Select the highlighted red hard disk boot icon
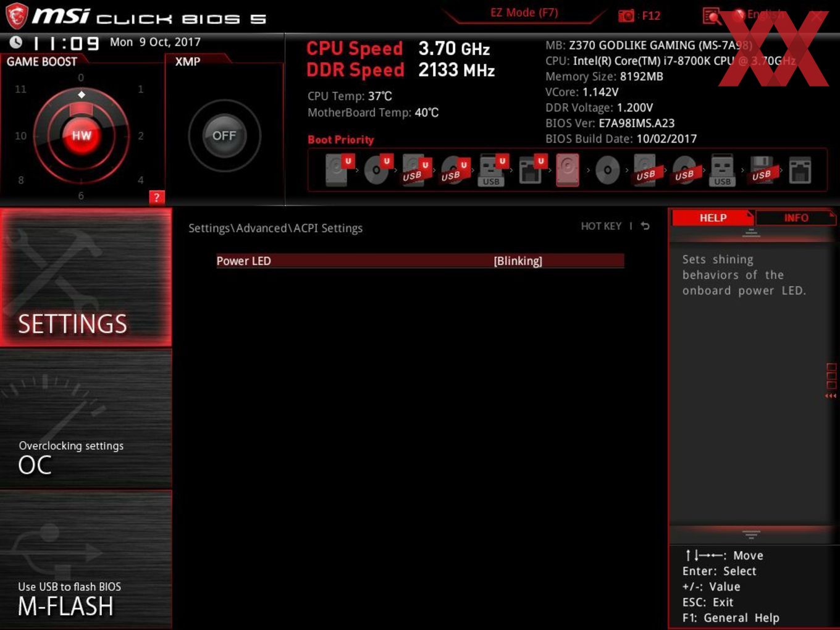This screenshot has height=630, width=840. click(x=568, y=170)
